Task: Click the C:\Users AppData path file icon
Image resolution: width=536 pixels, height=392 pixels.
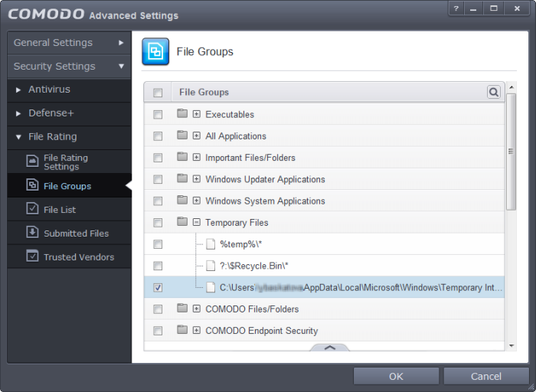Action: pyautogui.click(x=211, y=287)
